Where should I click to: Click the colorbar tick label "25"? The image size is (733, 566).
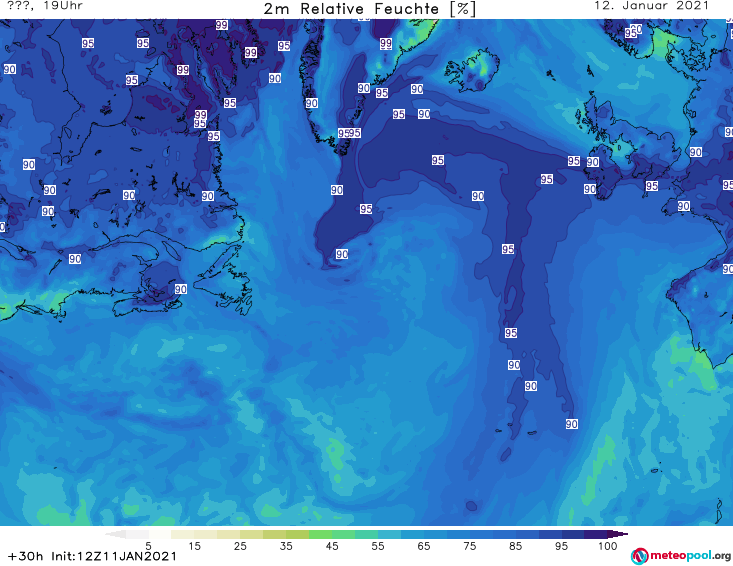(240, 546)
